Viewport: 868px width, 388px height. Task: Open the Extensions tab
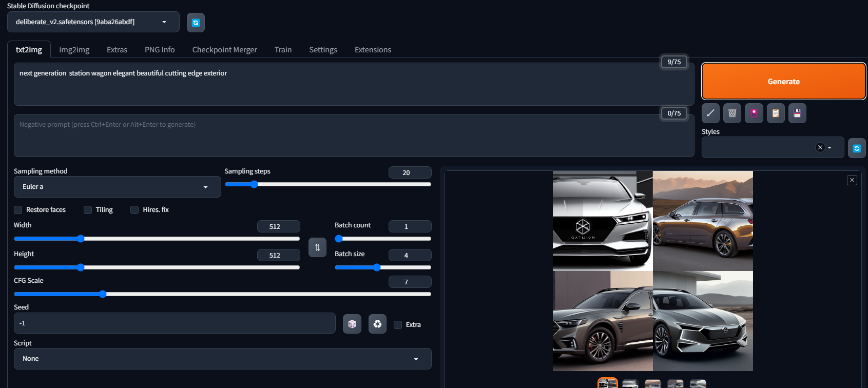[x=373, y=50]
